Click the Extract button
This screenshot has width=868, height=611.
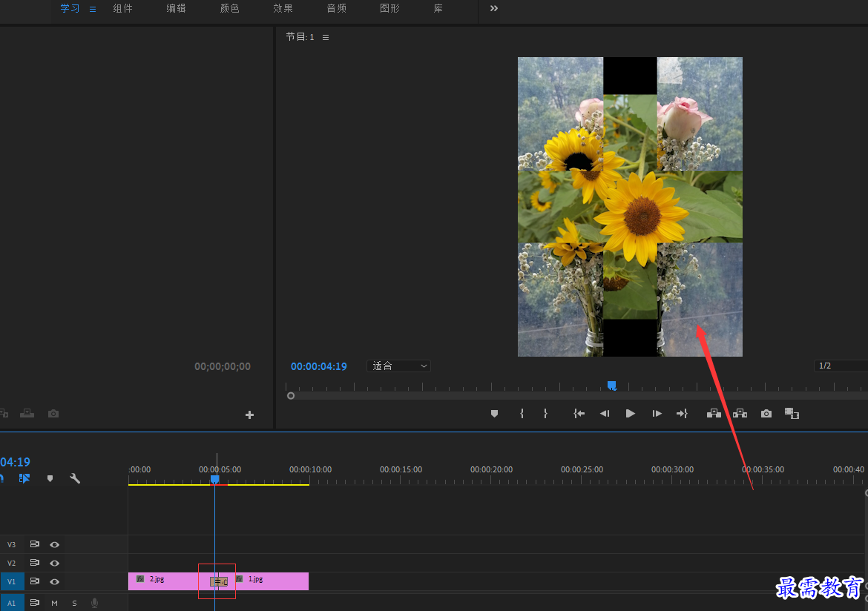click(740, 414)
